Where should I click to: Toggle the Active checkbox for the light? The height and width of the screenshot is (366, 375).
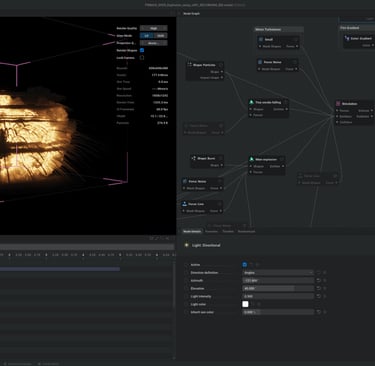click(245, 264)
